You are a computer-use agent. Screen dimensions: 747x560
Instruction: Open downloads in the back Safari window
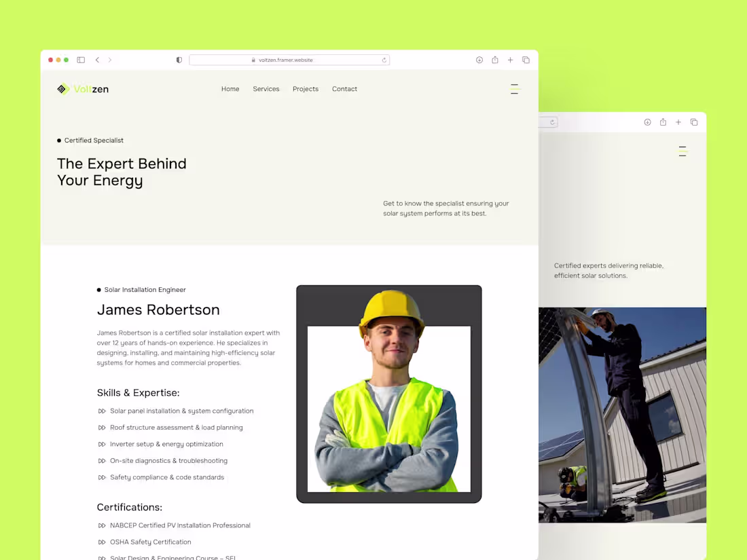click(x=647, y=122)
